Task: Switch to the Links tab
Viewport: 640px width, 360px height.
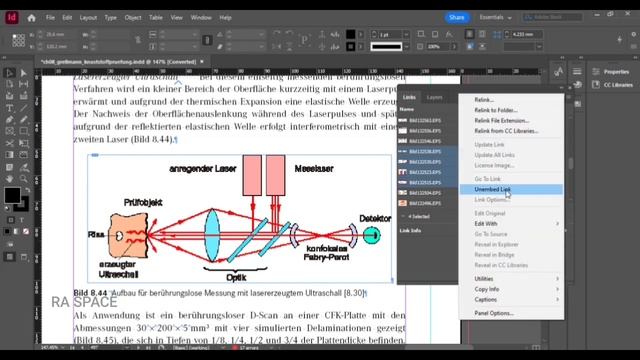Action: [409, 97]
